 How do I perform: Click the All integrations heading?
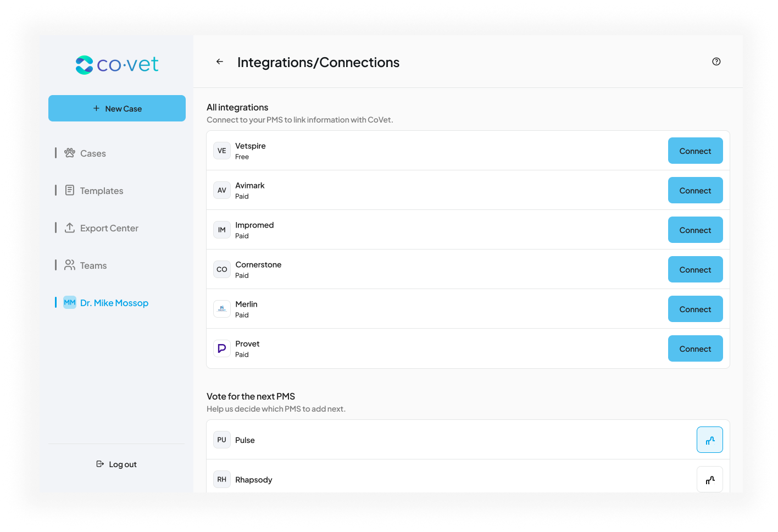coord(237,107)
